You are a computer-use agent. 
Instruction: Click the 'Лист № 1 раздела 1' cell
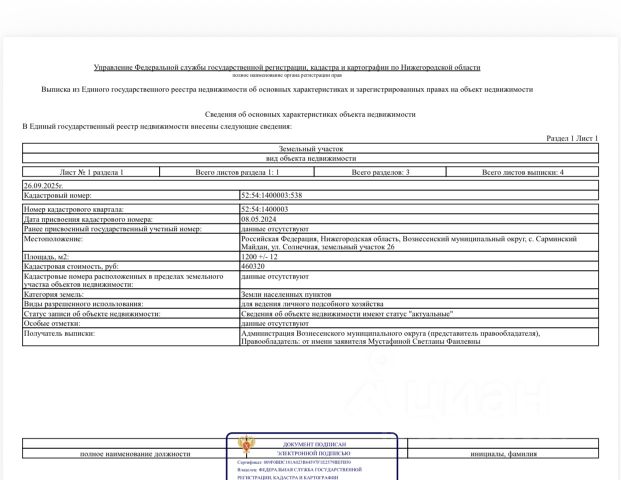tap(91, 172)
